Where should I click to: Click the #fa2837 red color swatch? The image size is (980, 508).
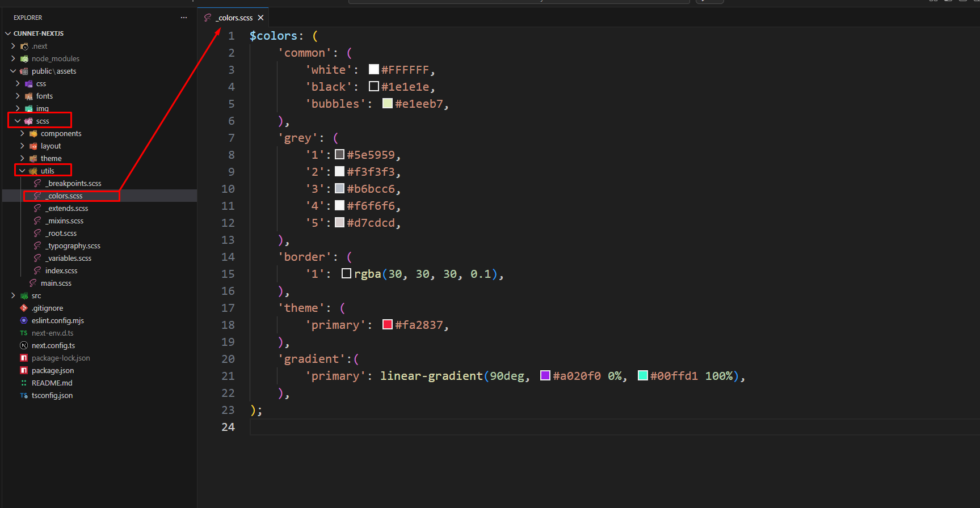[388, 324]
